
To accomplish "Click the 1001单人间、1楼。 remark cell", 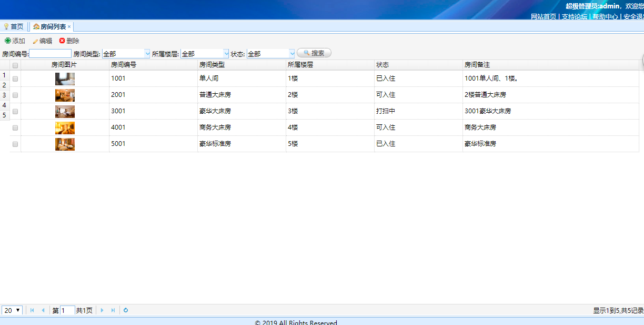I will click(x=550, y=78).
